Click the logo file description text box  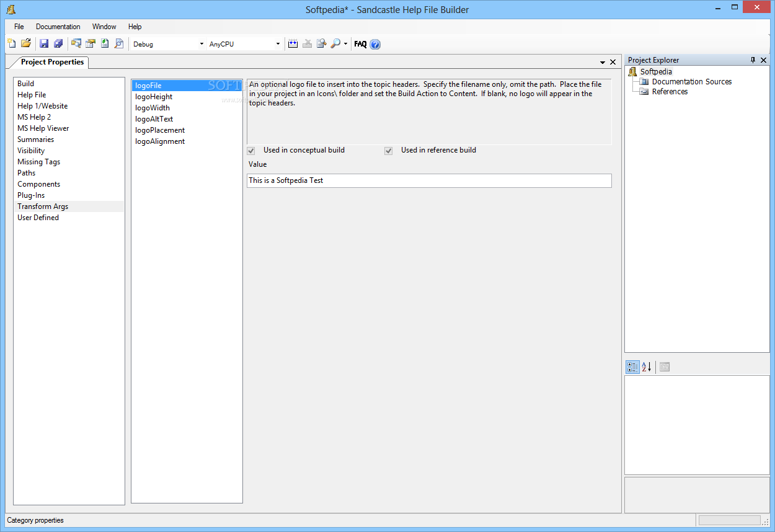pyautogui.click(x=429, y=112)
